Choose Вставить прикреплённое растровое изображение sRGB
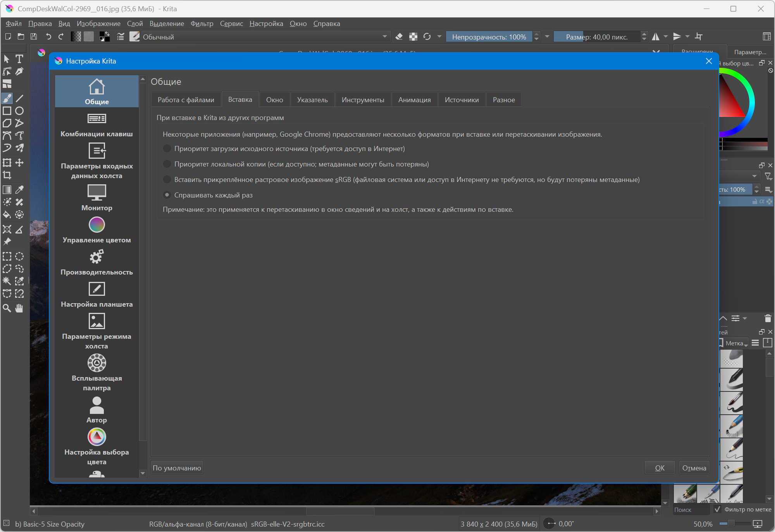Viewport: 775px width, 532px height. coord(401,180)
